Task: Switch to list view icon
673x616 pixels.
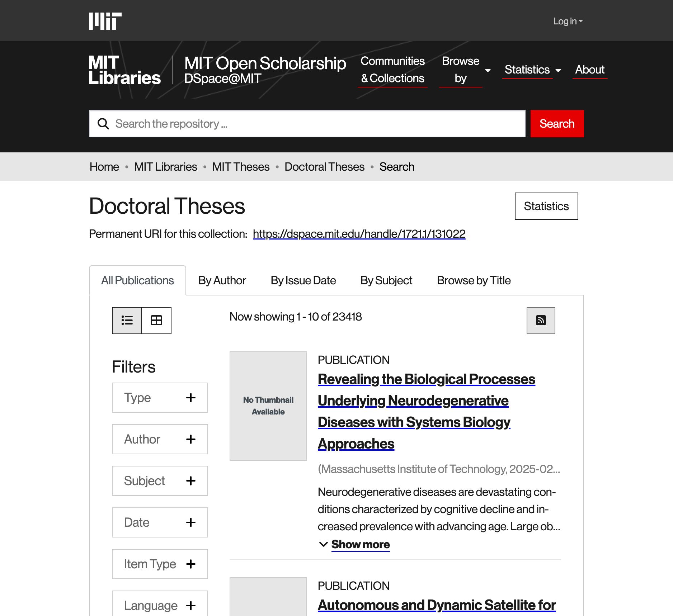Action: click(x=127, y=320)
